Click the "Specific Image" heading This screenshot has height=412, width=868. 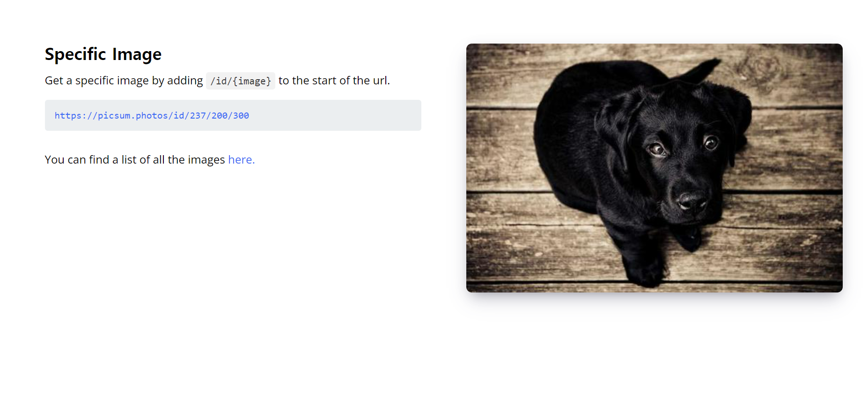click(x=103, y=54)
